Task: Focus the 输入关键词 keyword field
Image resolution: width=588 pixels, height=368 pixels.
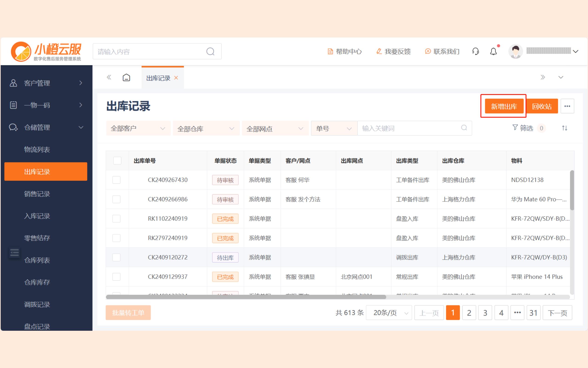Action: coord(415,128)
